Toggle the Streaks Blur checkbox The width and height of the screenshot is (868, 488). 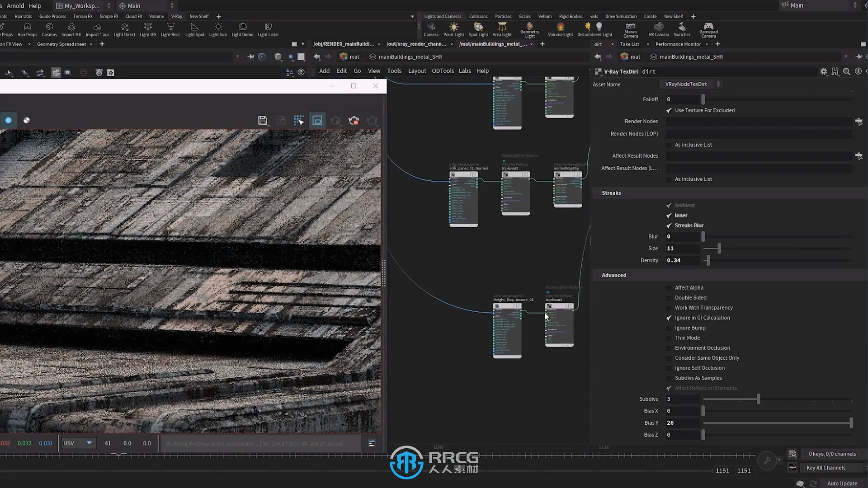pos(669,225)
